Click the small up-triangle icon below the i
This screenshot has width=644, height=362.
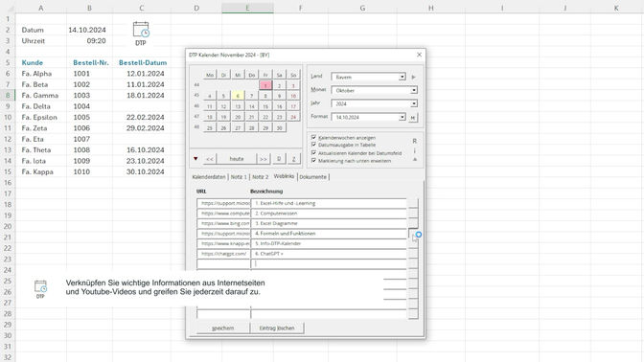(x=415, y=159)
